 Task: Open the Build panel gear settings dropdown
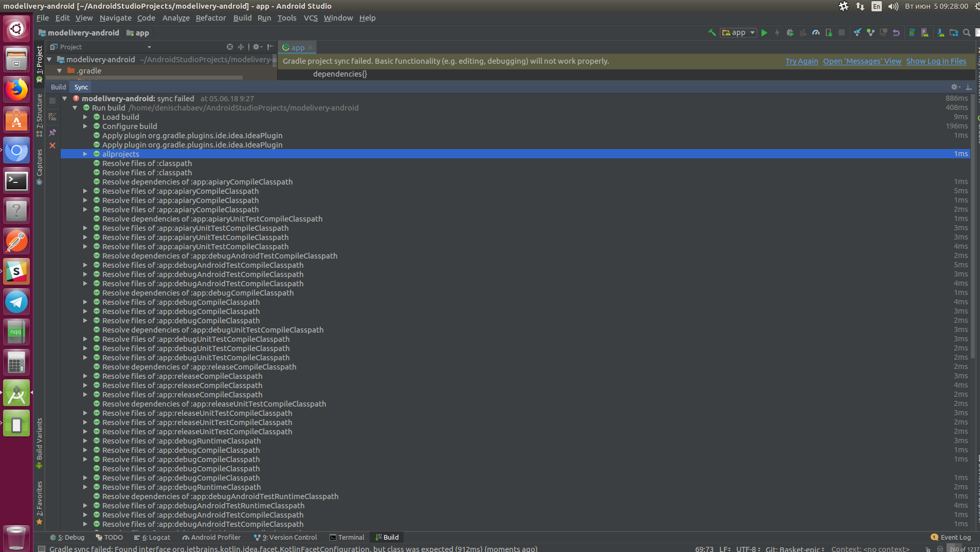tap(955, 87)
